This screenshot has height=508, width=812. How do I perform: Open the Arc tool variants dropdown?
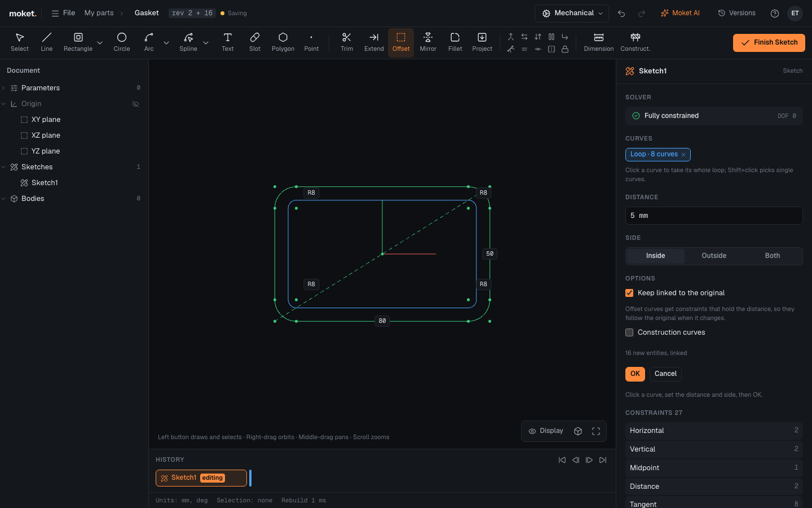click(x=166, y=43)
